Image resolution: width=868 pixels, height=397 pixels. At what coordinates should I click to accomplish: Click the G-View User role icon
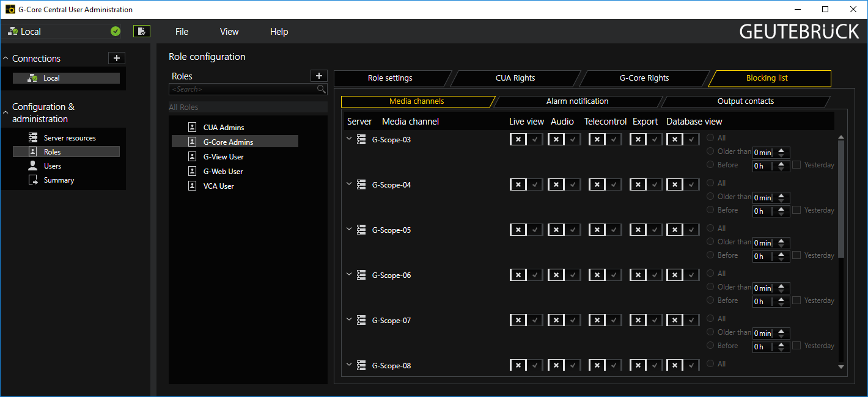coord(193,156)
